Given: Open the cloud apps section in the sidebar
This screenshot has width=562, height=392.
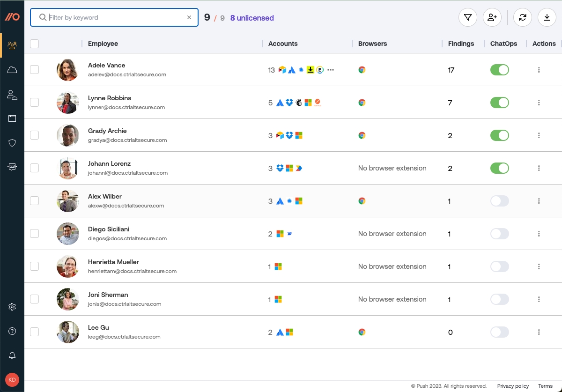Looking at the screenshot, I should (12, 69).
